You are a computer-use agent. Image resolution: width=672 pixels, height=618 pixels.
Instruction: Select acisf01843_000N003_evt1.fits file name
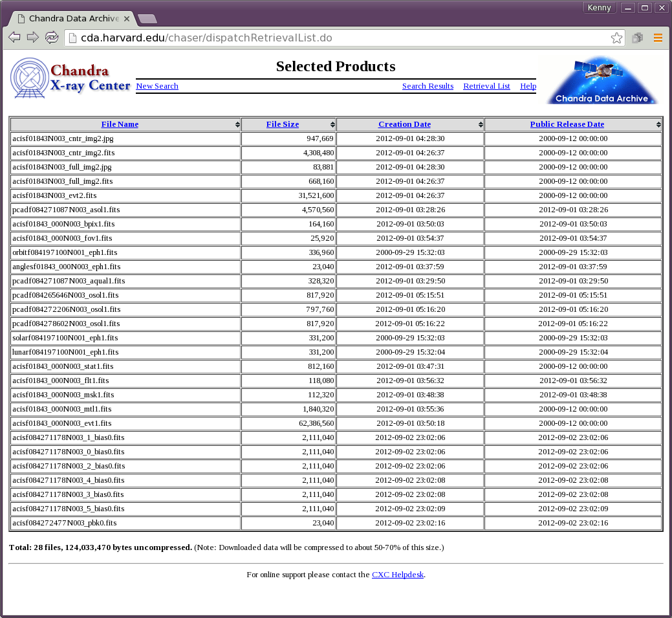click(61, 423)
